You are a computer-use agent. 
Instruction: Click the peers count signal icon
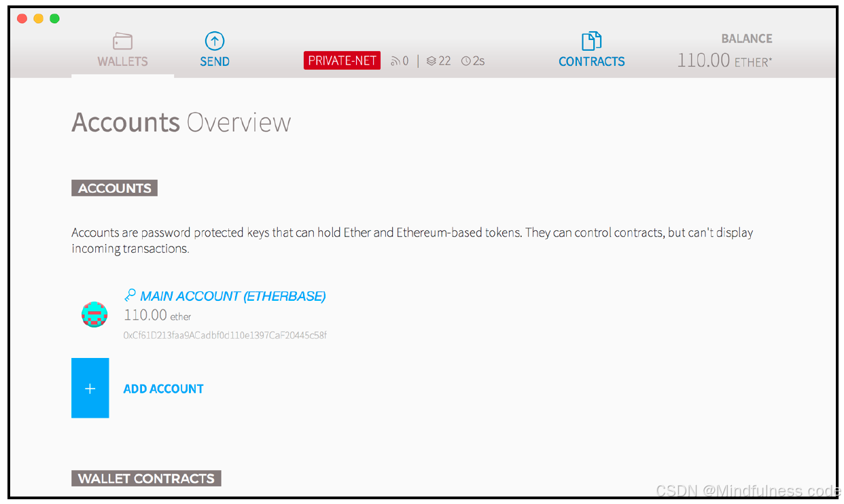pyautogui.click(x=395, y=61)
